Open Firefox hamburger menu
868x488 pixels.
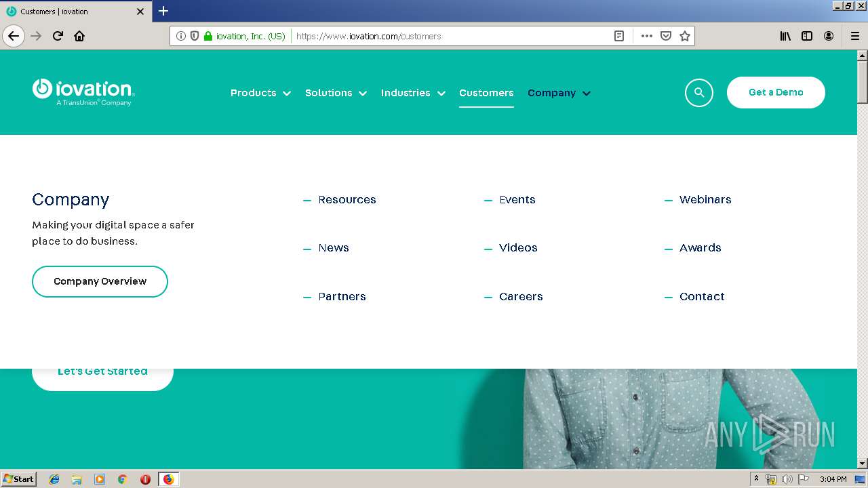[x=855, y=36]
